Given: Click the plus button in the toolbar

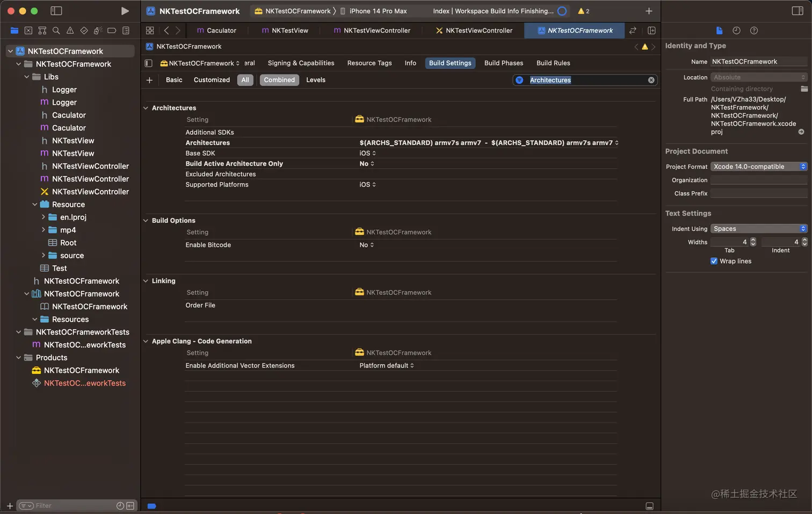Looking at the screenshot, I should (649, 11).
